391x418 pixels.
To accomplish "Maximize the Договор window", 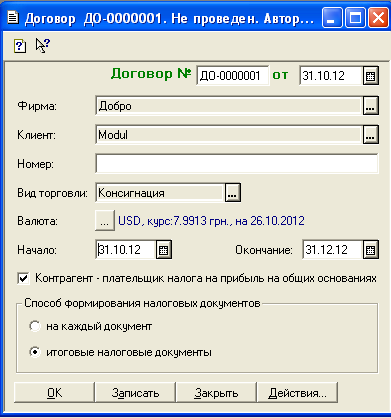I will click(355, 17).
